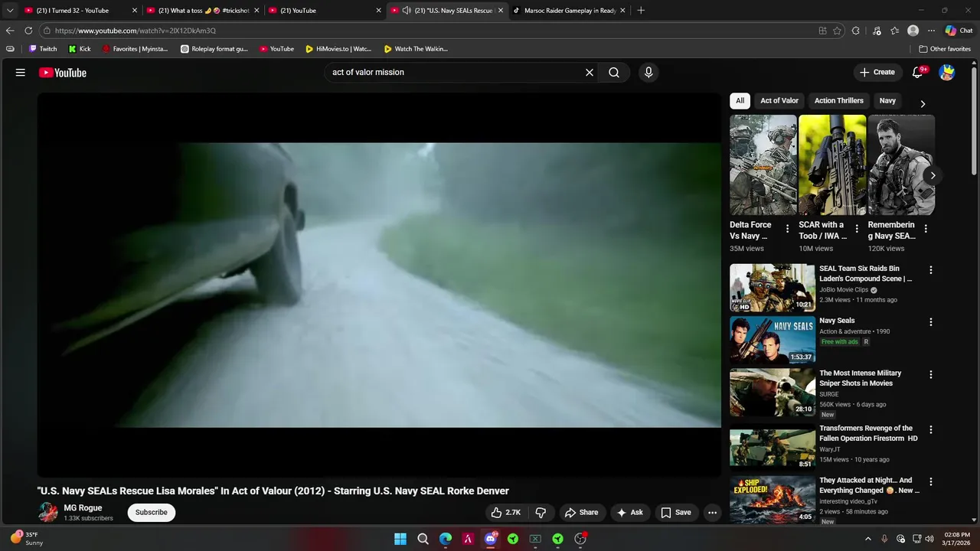
Task: Open more actions ellipsis beside Save
Action: 712,513
